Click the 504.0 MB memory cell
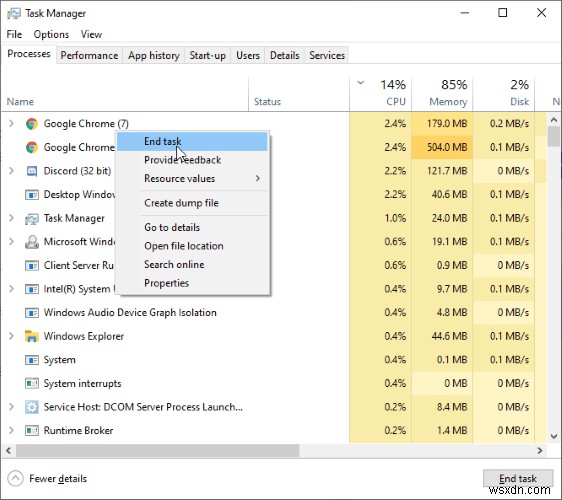 (x=442, y=147)
